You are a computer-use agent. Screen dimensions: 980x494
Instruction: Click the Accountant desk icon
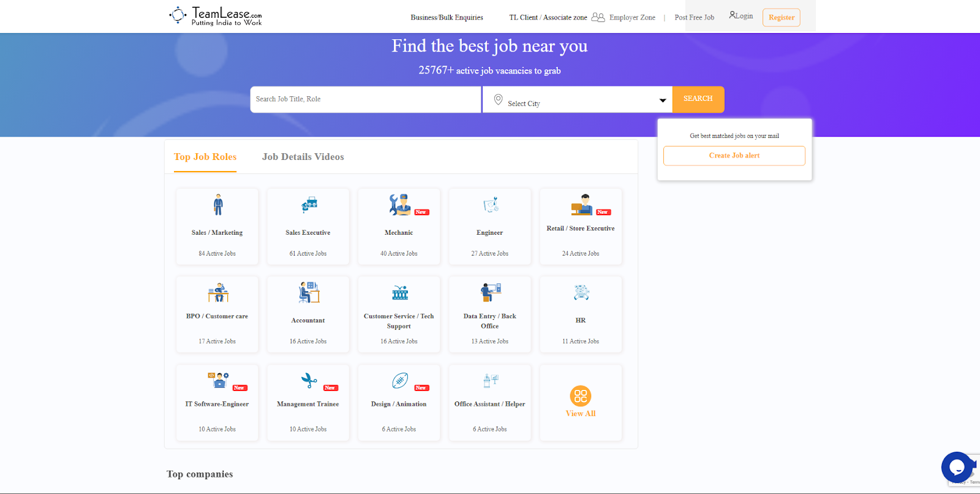tap(309, 292)
